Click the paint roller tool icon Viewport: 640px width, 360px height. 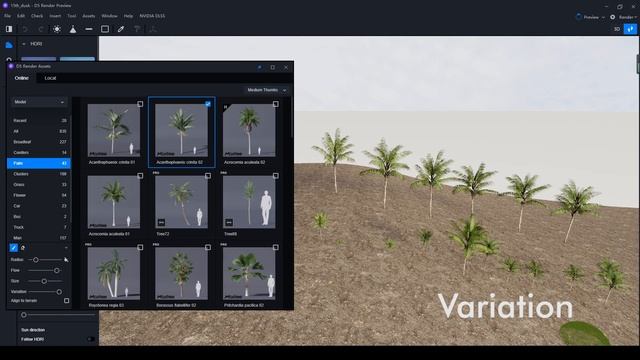point(137,29)
